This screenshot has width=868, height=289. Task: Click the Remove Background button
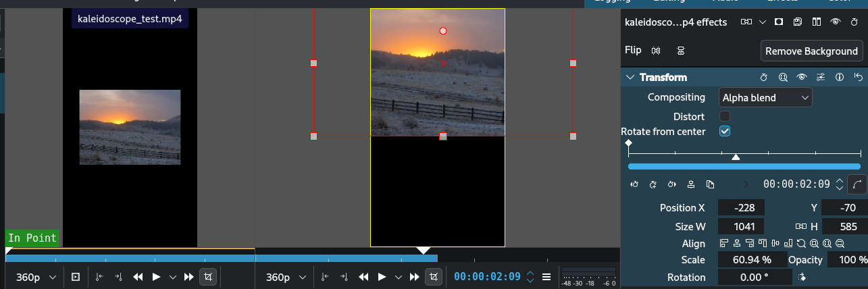pyautogui.click(x=811, y=51)
